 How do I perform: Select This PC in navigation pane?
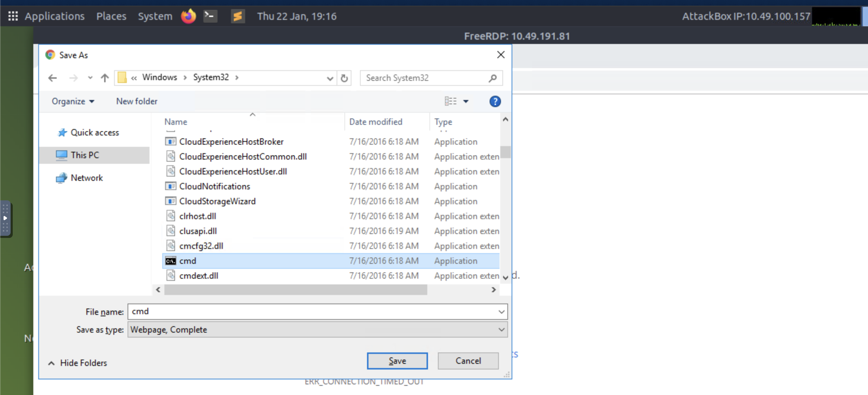click(85, 155)
